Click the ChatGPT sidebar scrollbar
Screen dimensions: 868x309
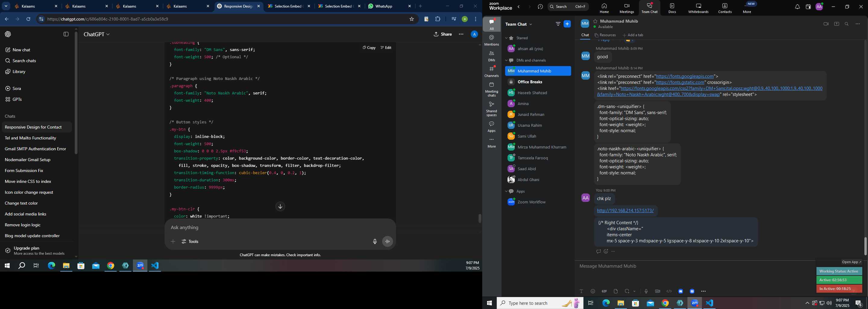pyautogui.click(x=76, y=93)
